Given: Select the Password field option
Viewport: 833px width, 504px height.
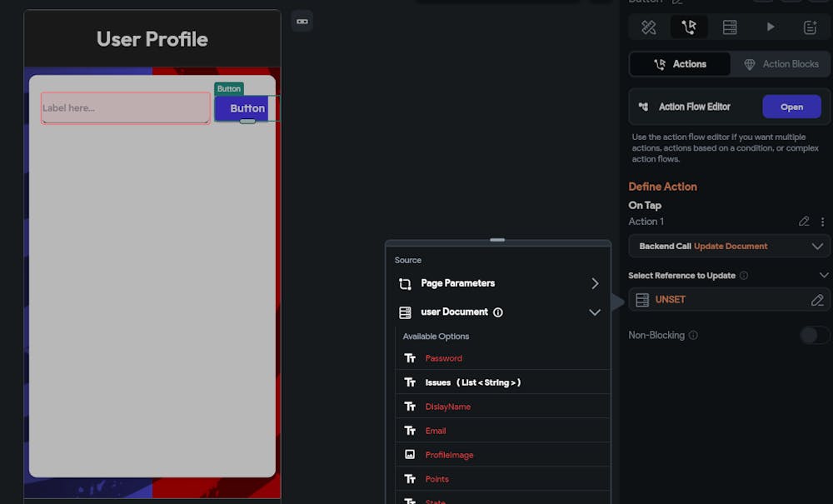Looking at the screenshot, I should [x=502, y=358].
